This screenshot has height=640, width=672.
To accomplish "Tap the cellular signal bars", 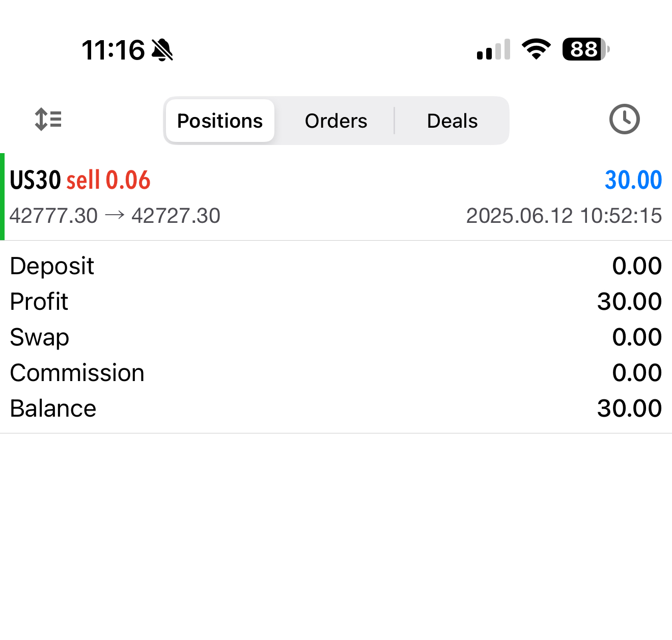I will click(x=493, y=50).
